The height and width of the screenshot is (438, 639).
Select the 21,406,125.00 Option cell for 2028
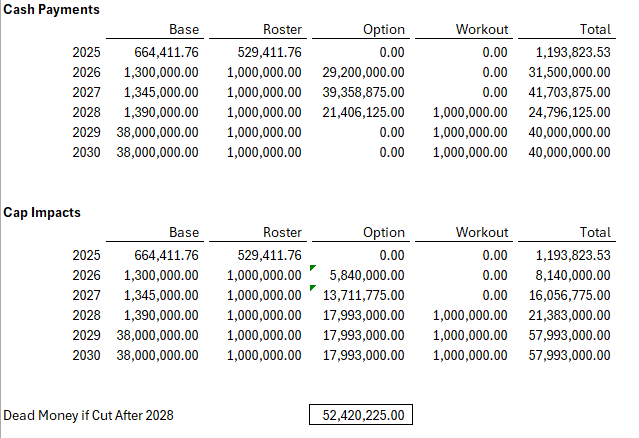pos(363,112)
